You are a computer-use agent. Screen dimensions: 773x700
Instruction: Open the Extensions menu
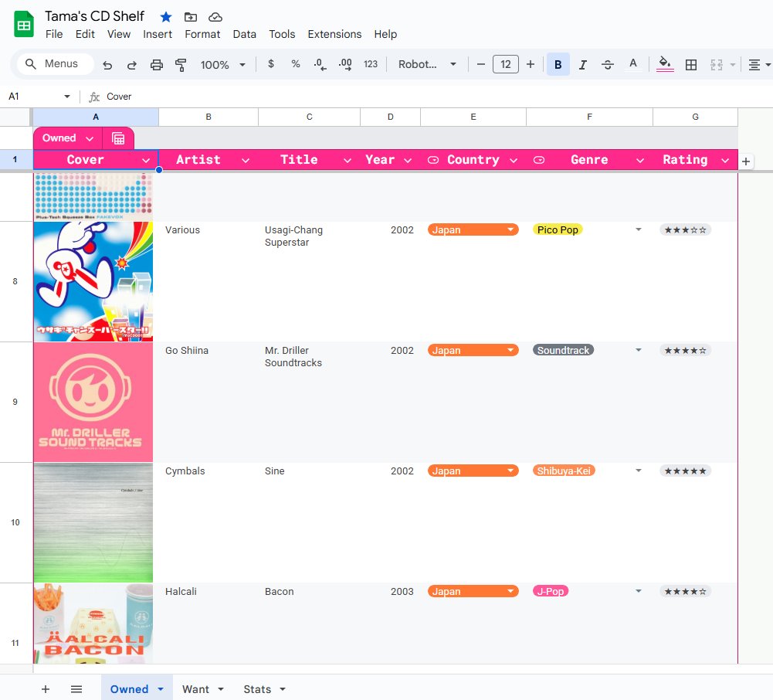(x=334, y=34)
